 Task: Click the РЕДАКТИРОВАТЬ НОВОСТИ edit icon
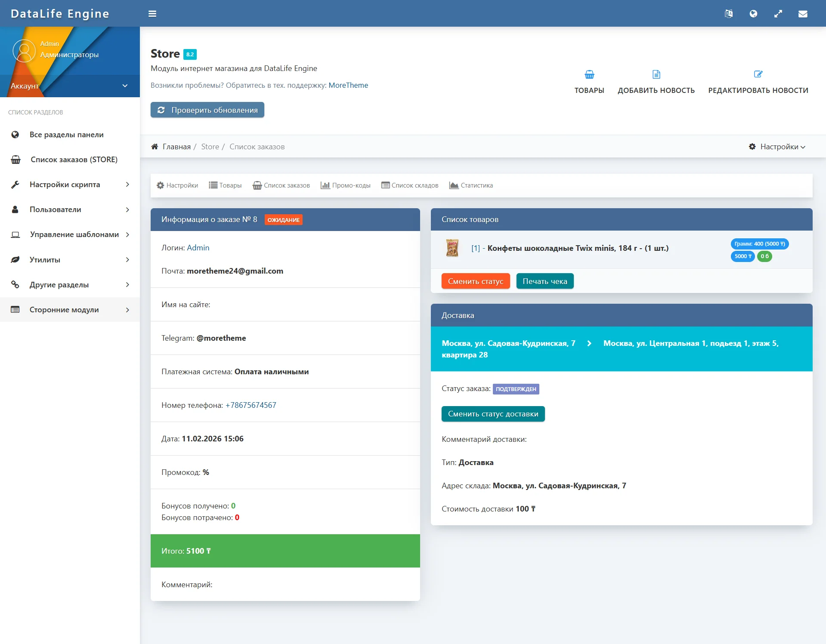(x=758, y=74)
